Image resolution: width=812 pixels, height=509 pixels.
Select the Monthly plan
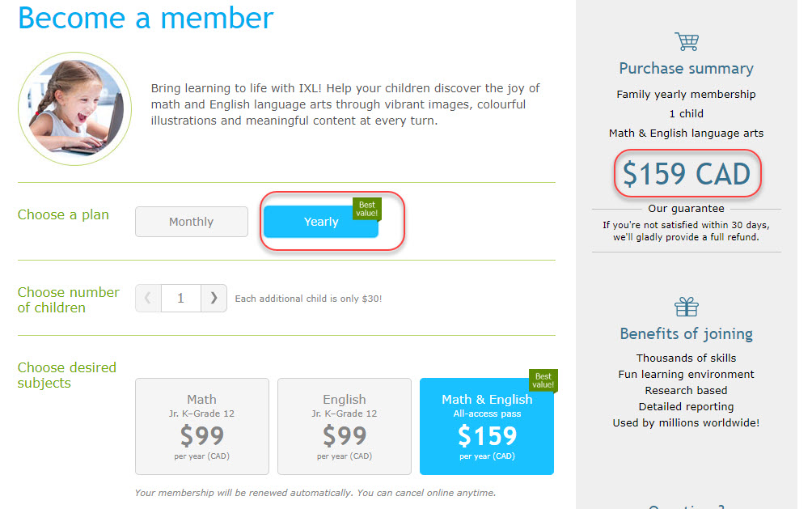click(192, 222)
